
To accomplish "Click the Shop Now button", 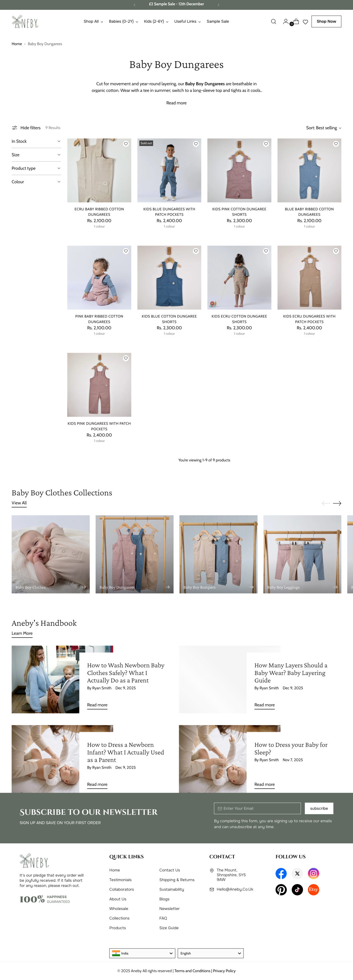I will 326,21.
